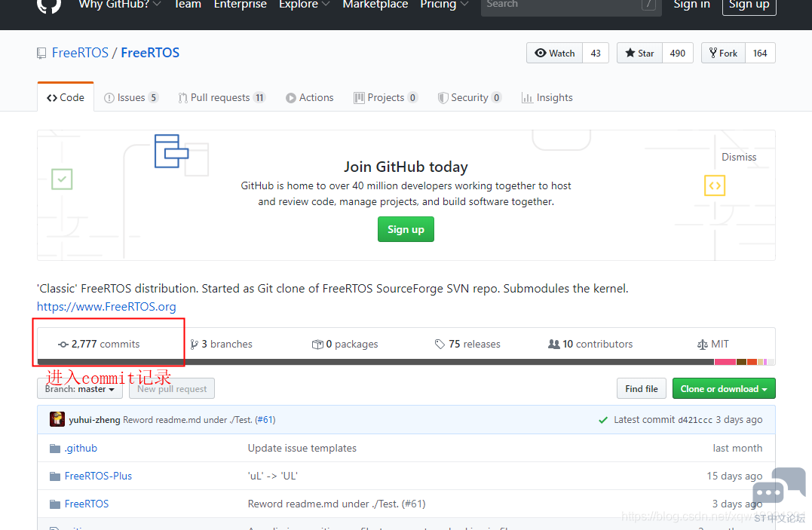This screenshot has width=812, height=530.
Task: Fork the repository
Action: 724,53
